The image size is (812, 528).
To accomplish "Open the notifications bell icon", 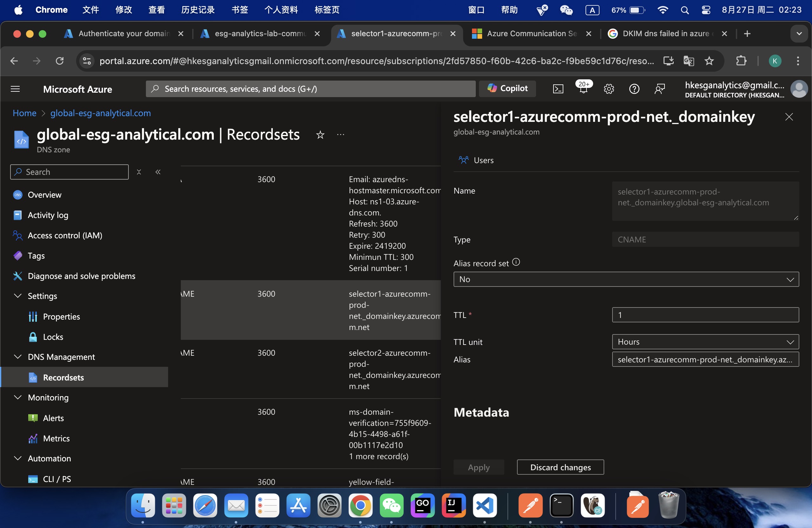I will coord(583,89).
